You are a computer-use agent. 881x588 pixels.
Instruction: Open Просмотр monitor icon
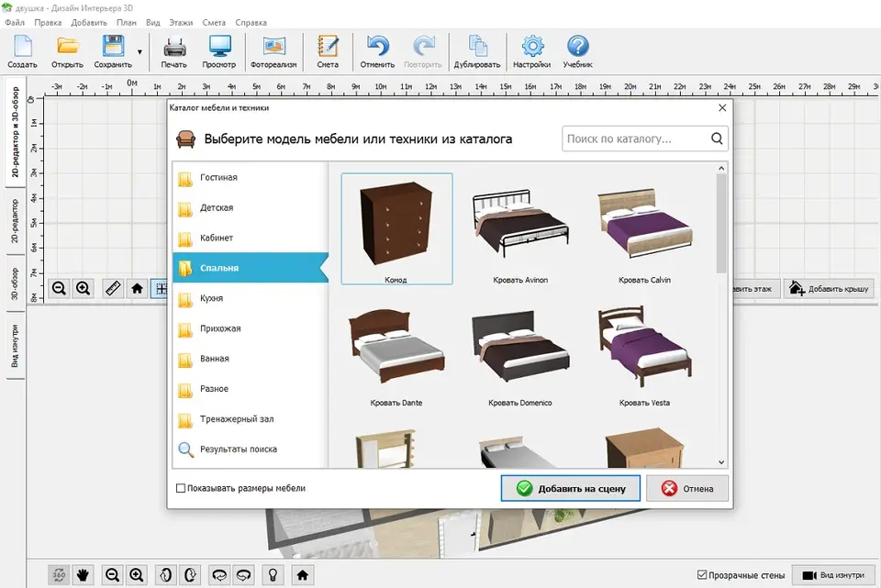point(219,51)
